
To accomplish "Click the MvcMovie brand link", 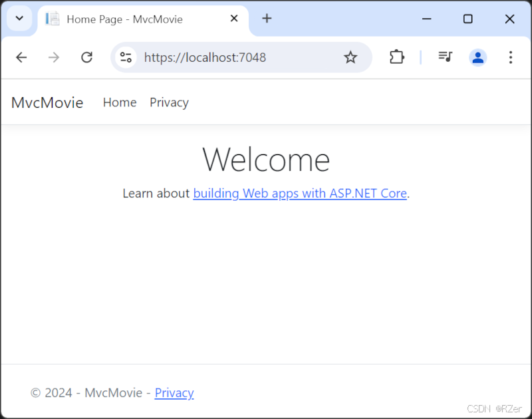I will point(47,102).
